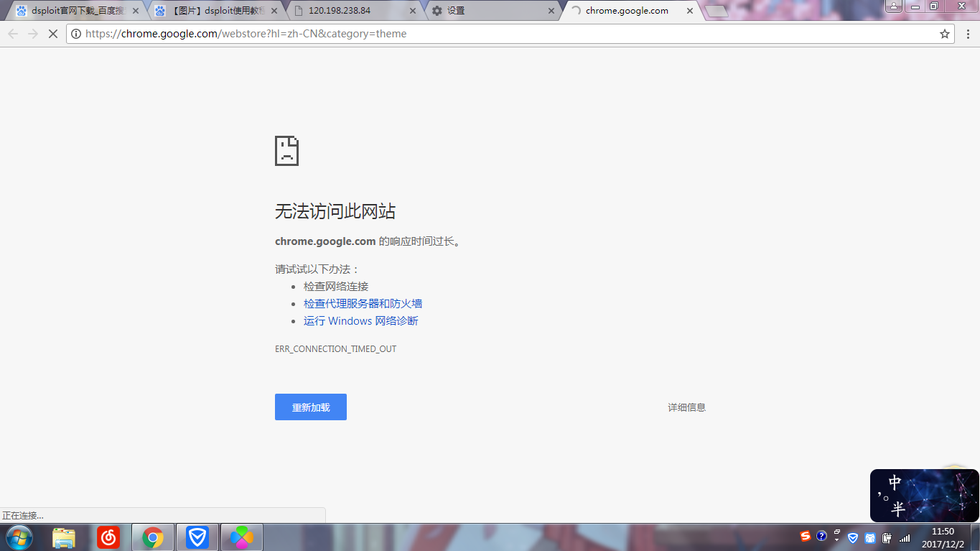The image size is (980, 551).
Task: View site information icon in address bar
Action: (x=75, y=34)
